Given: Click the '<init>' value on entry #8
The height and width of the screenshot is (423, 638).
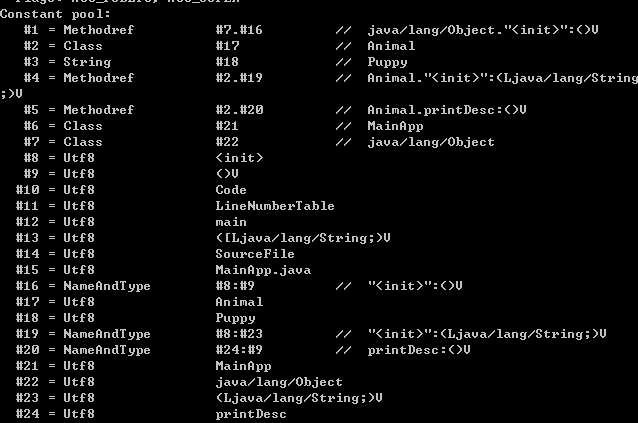Looking at the screenshot, I should (239, 158).
